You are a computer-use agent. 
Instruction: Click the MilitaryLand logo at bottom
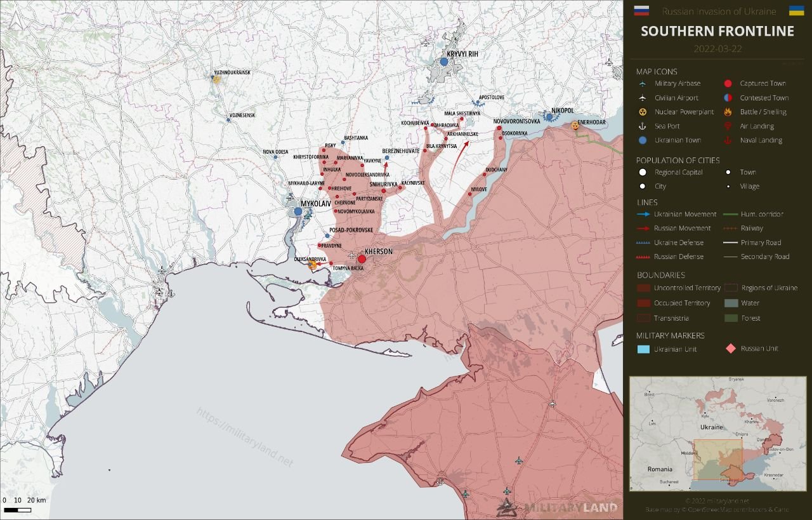558,507
